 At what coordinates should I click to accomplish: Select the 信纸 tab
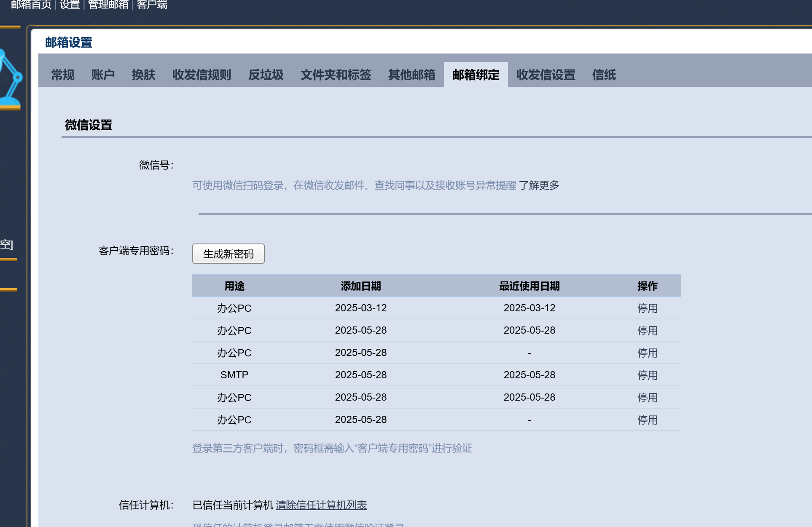604,75
